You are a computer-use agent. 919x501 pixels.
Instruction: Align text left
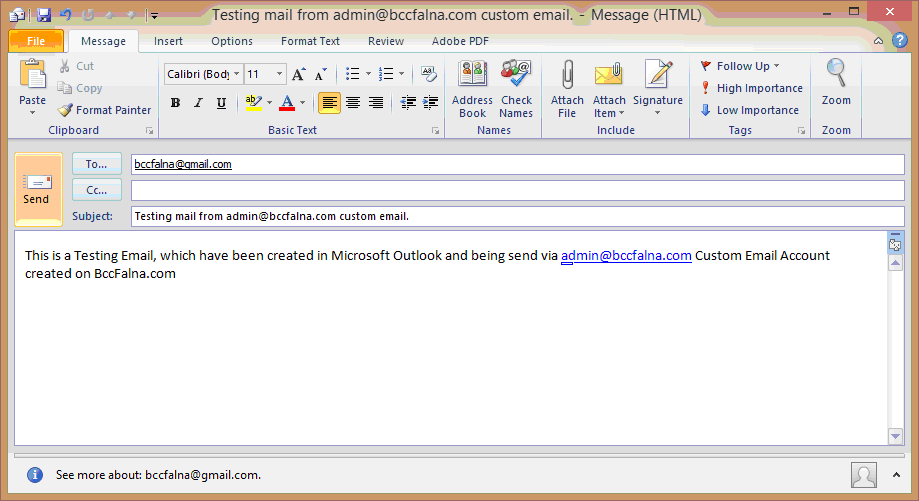pos(329,103)
